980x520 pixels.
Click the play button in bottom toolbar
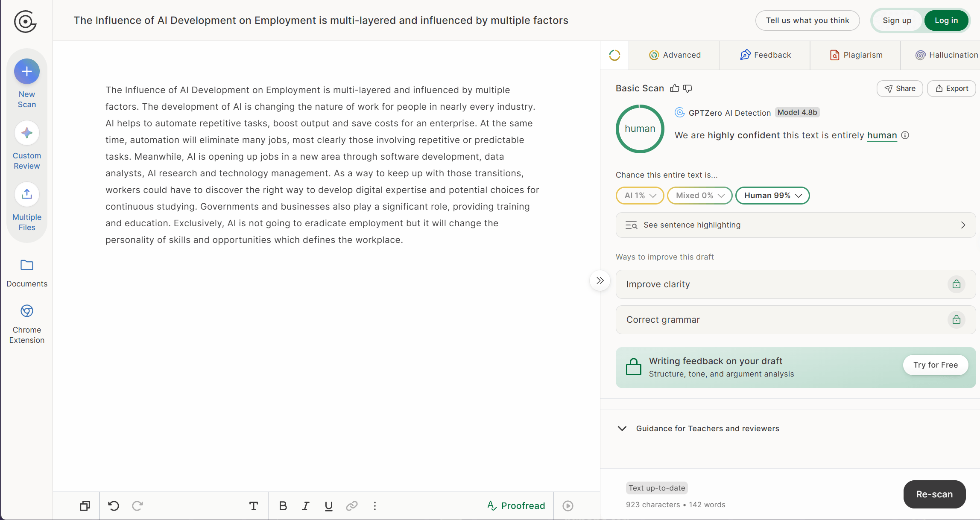tap(568, 506)
